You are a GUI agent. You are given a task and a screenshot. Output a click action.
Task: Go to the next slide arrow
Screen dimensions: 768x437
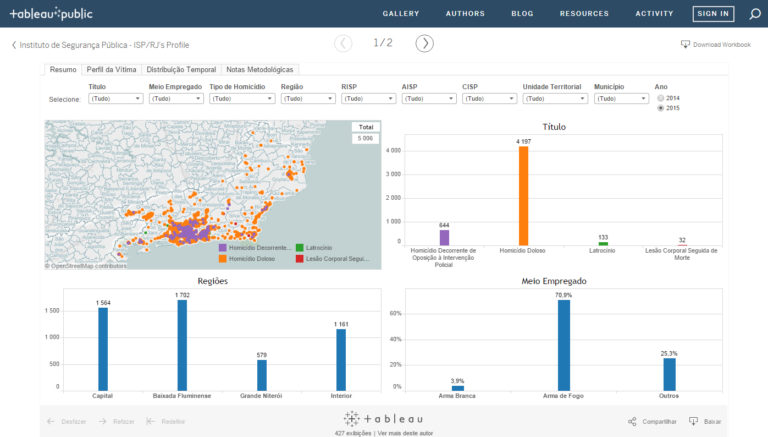425,44
